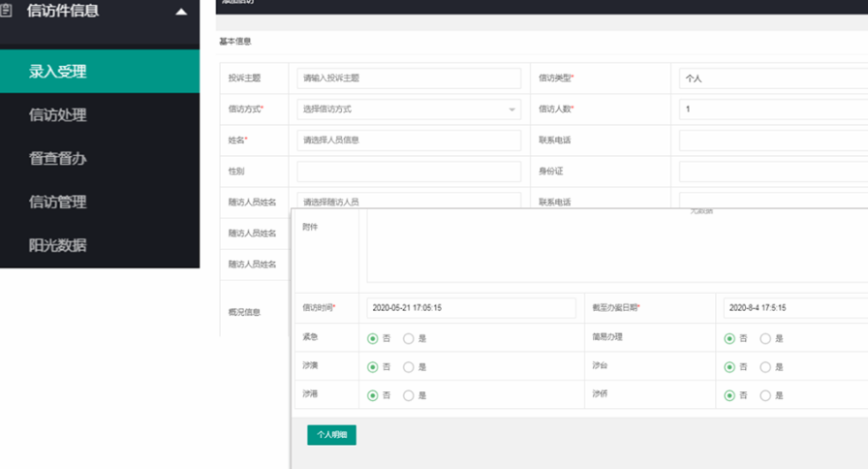
Task: Mark 涉台 as 是
Action: pyautogui.click(x=765, y=367)
